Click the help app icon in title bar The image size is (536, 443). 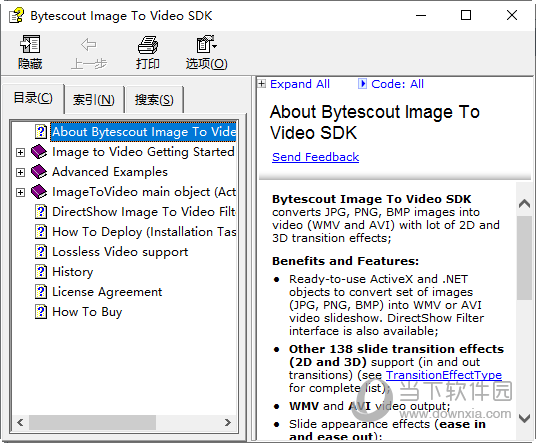coord(16,15)
